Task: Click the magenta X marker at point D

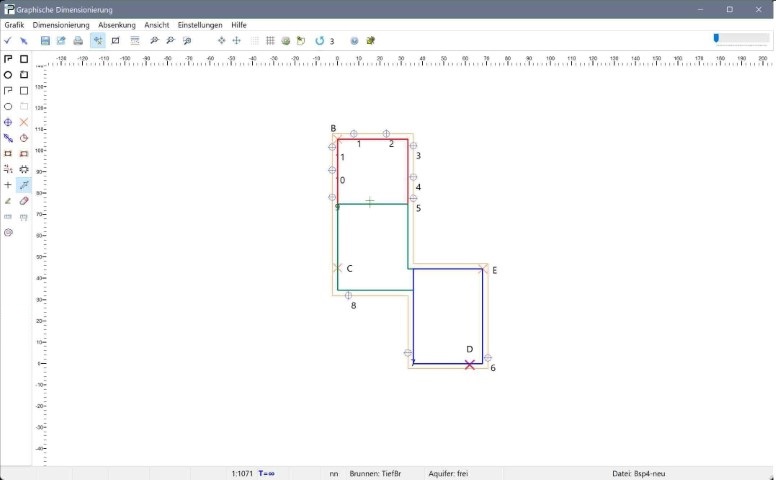Action: point(470,365)
